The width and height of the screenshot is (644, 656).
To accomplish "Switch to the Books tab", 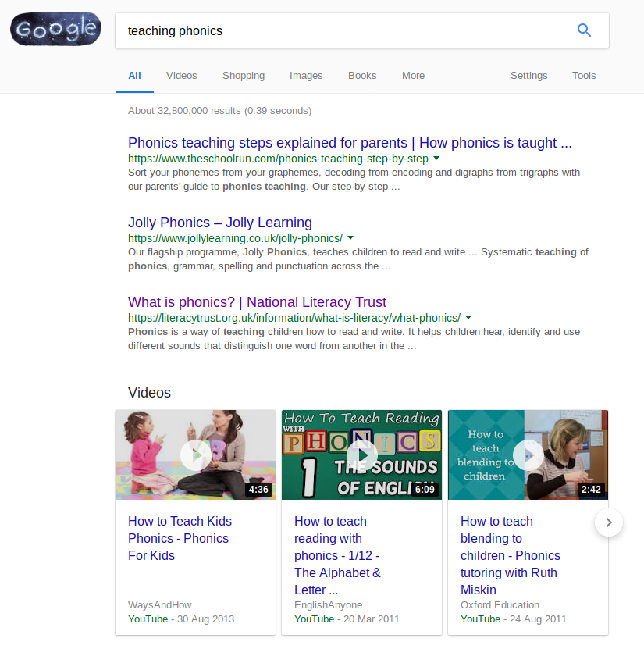I will (362, 76).
